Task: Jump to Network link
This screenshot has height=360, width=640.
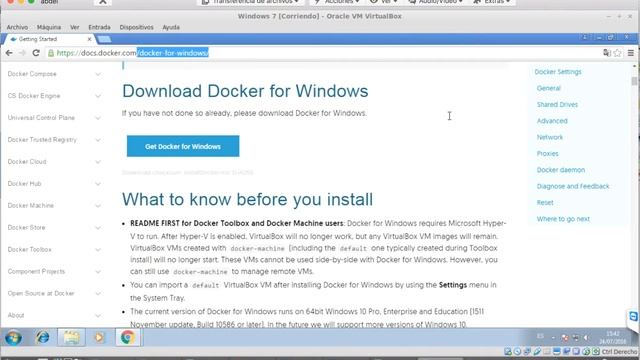Action: click(x=550, y=137)
